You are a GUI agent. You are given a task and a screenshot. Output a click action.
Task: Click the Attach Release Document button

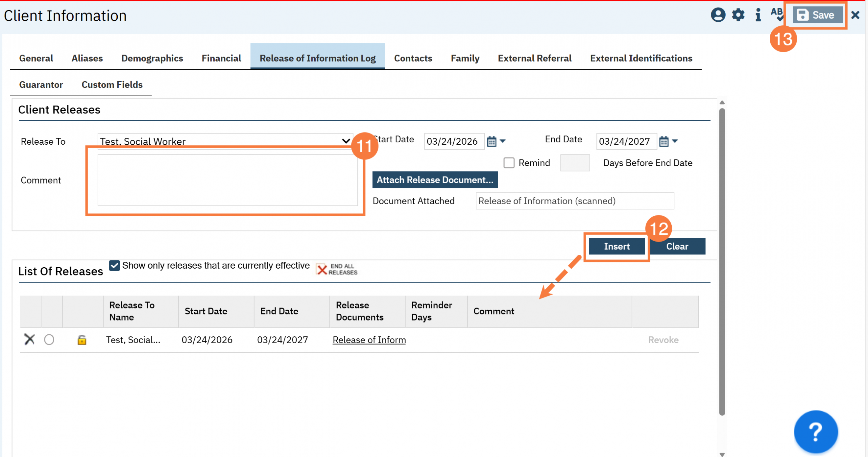click(x=435, y=180)
